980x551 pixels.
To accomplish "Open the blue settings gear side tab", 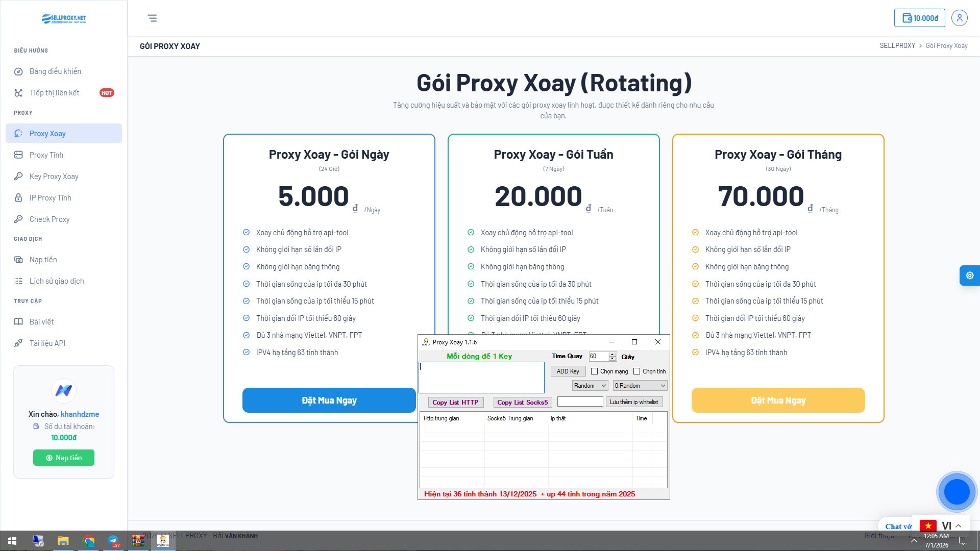I will [969, 275].
